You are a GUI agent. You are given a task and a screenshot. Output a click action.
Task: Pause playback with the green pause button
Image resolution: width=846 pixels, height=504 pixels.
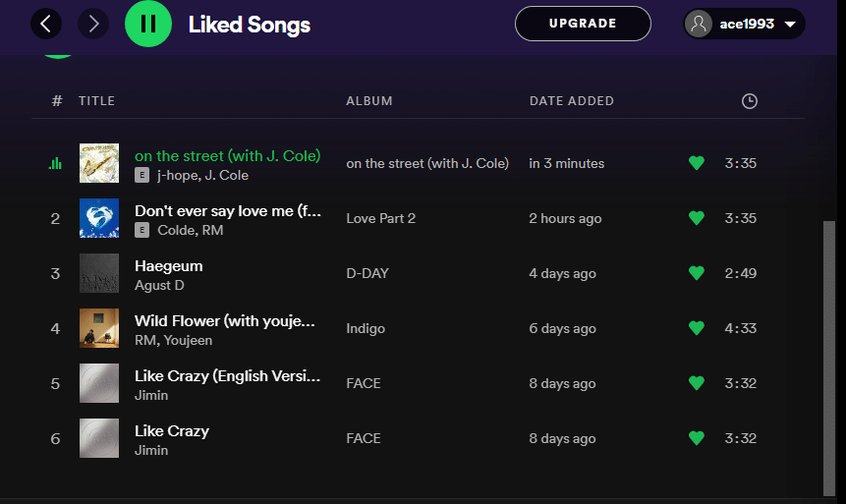[148, 24]
